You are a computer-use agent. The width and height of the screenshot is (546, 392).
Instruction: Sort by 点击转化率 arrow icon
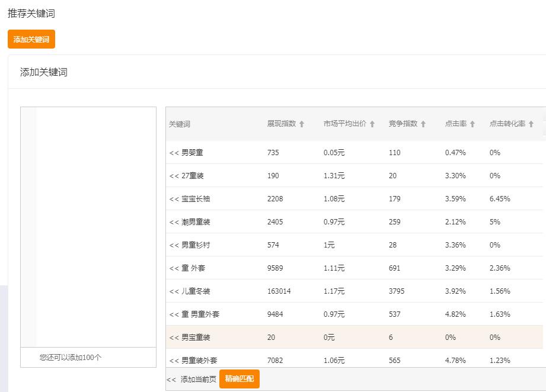click(x=531, y=124)
